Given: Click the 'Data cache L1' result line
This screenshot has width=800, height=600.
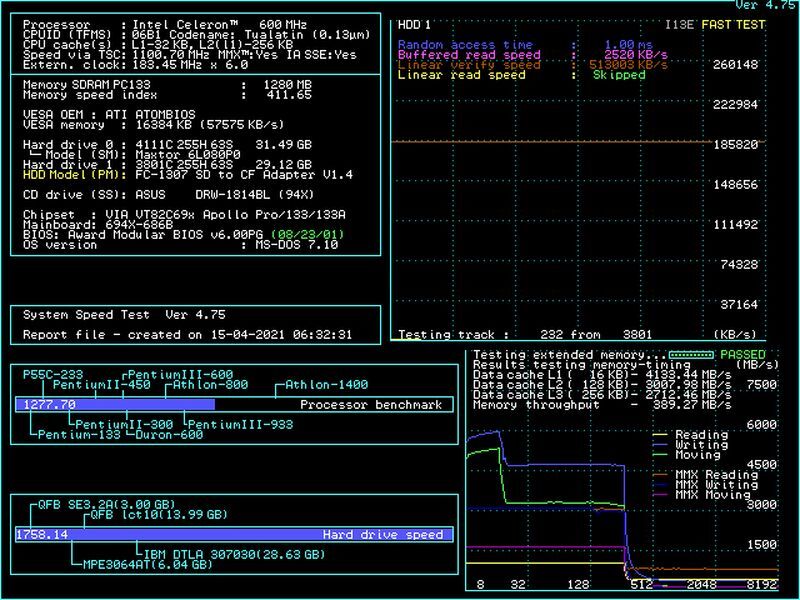Looking at the screenshot, I should pyautogui.click(x=602, y=375).
